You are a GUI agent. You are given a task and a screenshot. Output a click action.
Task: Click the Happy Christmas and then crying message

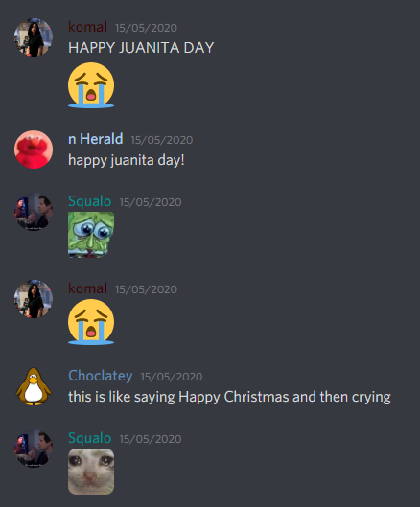coord(229,397)
